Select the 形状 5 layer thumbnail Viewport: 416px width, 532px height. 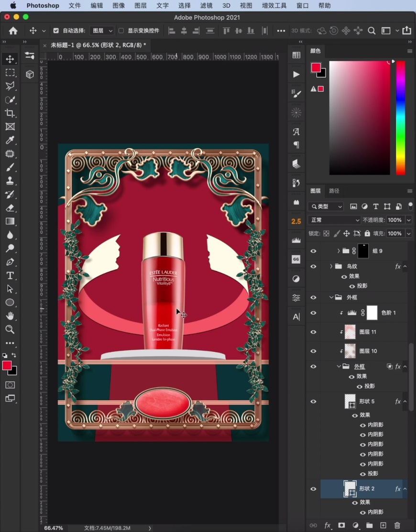(350, 402)
